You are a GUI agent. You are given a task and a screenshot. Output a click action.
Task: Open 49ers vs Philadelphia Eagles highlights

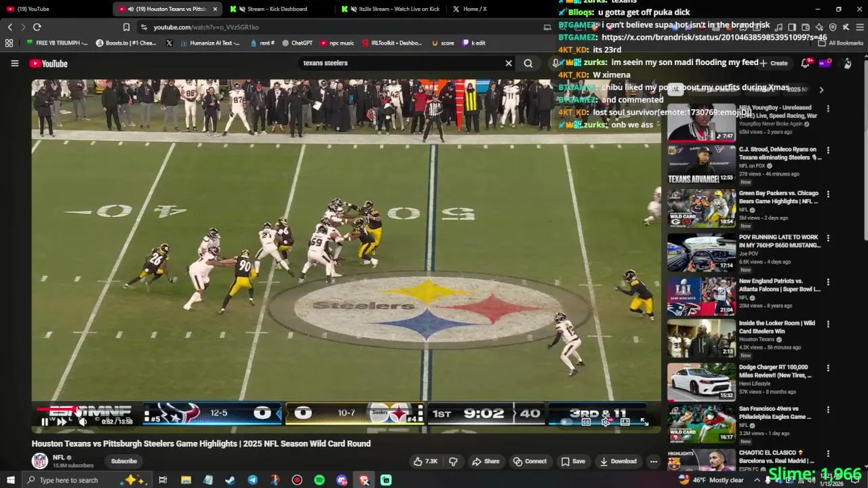[x=701, y=424]
